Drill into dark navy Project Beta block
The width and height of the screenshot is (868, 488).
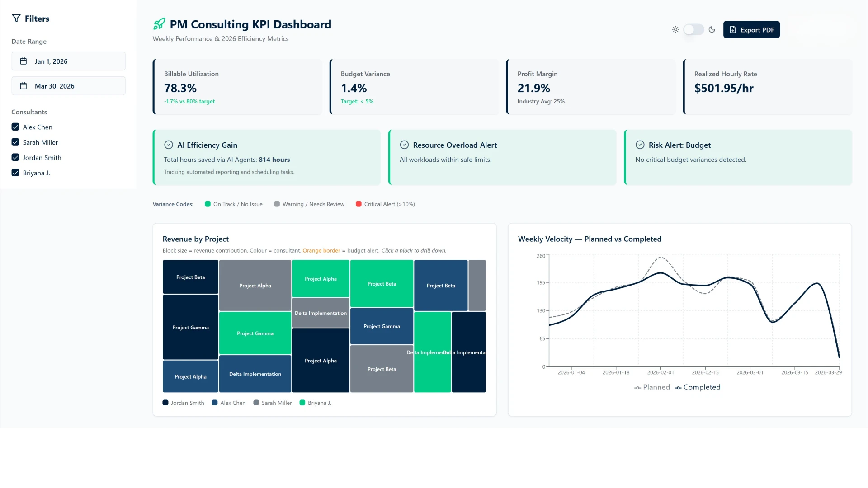(x=190, y=277)
